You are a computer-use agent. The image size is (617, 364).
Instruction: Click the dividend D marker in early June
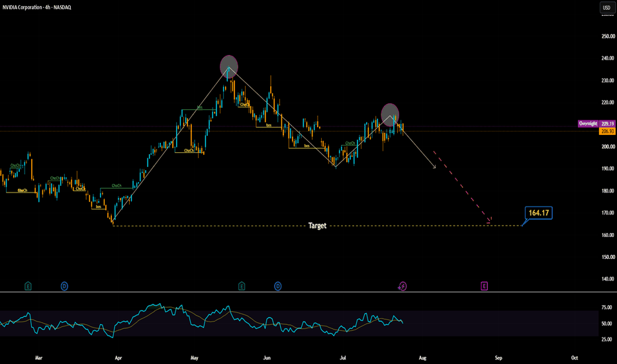(x=278, y=286)
